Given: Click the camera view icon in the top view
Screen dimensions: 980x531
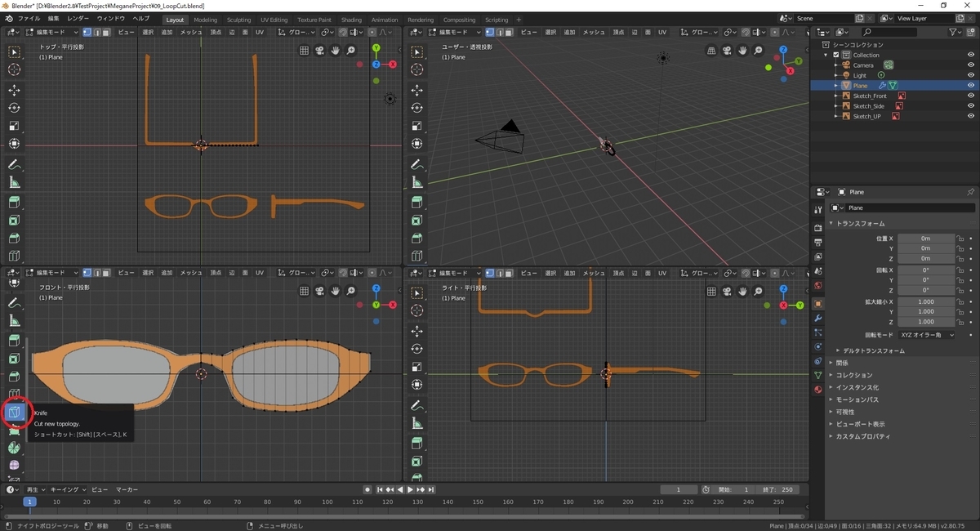Looking at the screenshot, I should [319, 51].
